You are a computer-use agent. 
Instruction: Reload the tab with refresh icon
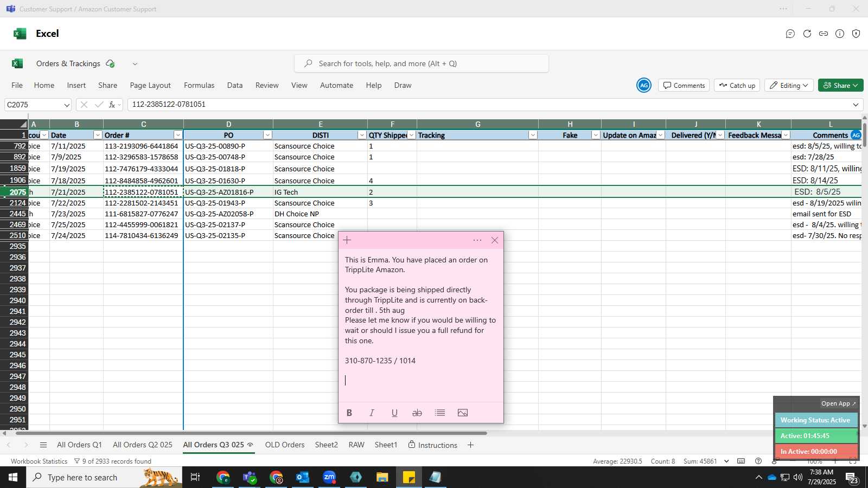(x=807, y=34)
